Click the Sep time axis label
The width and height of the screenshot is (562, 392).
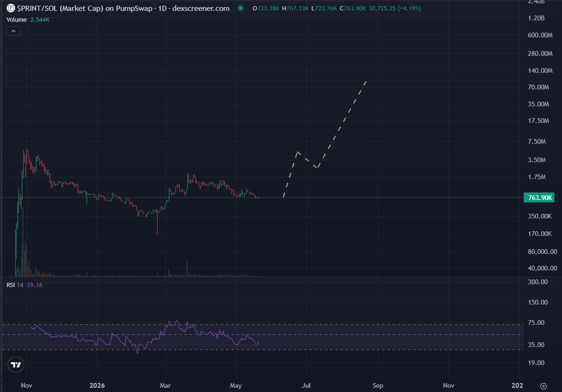pyautogui.click(x=378, y=385)
